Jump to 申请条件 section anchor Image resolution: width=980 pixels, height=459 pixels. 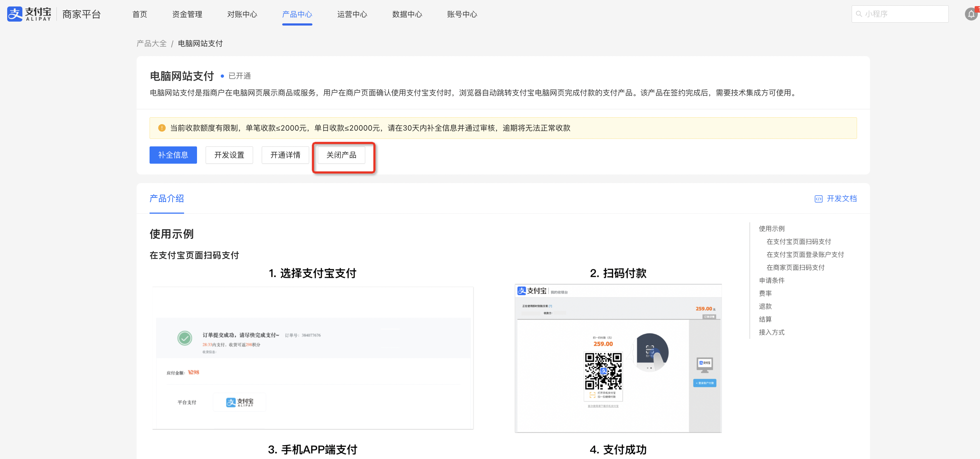pyautogui.click(x=771, y=281)
